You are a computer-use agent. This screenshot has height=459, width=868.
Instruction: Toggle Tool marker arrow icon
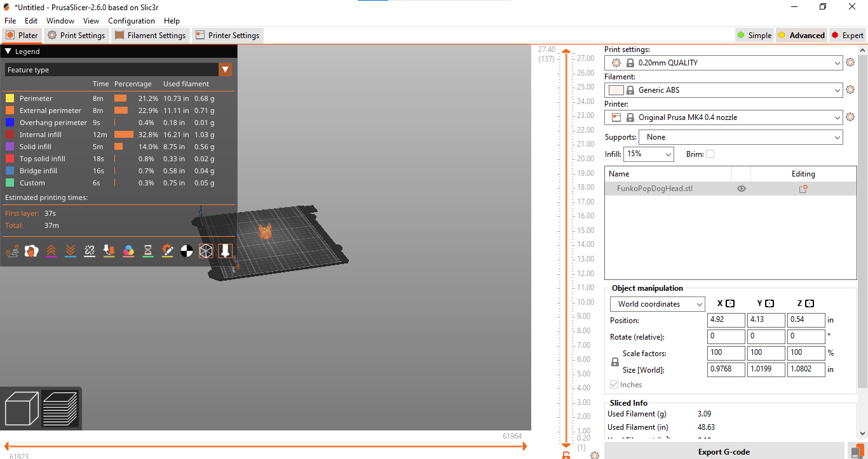pos(225,251)
